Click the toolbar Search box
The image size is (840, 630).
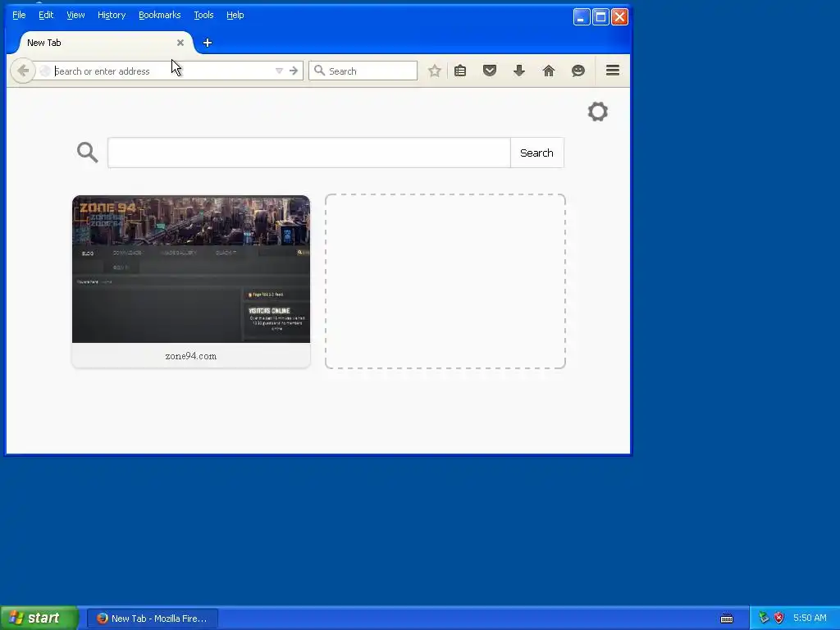coord(363,71)
